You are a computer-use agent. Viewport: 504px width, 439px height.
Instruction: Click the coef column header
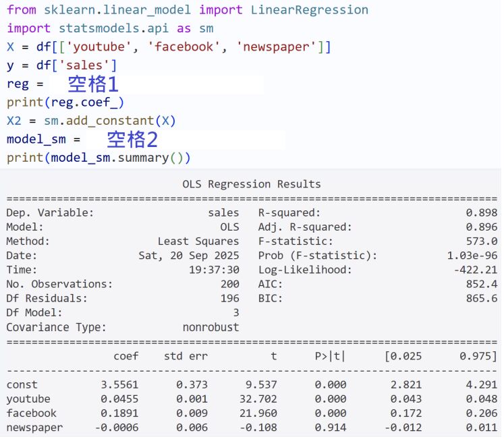[x=126, y=356]
